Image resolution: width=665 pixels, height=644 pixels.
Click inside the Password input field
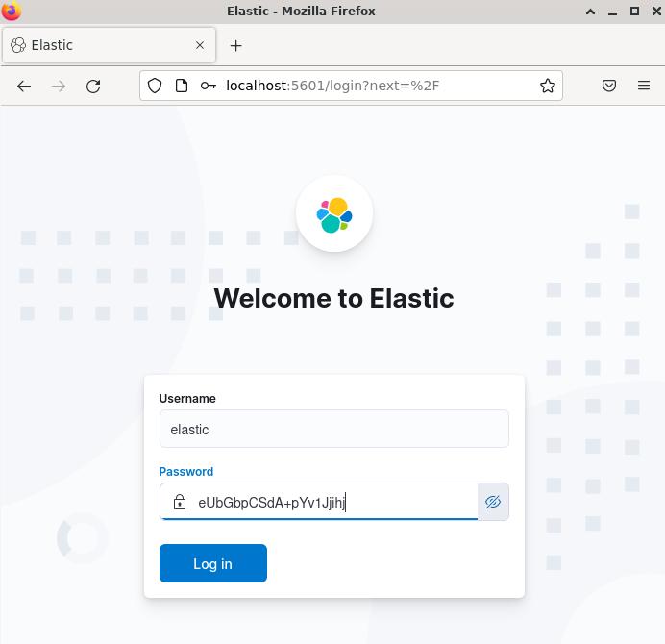(x=318, y=502)
